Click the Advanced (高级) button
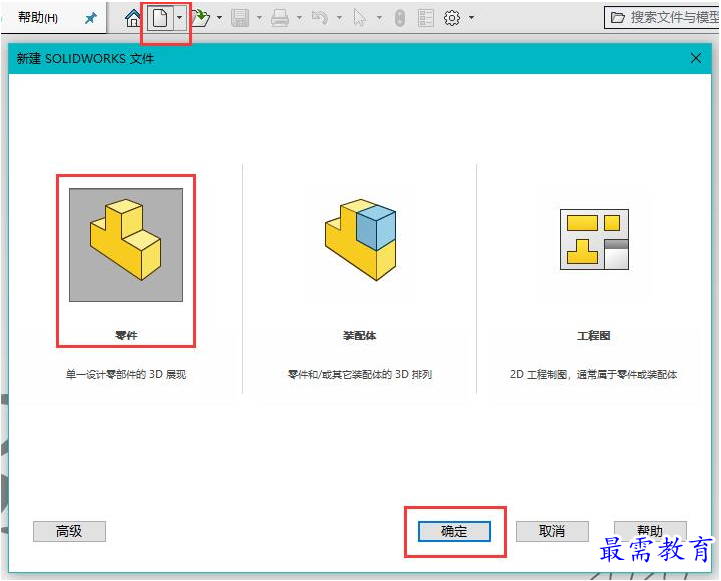The image size is (721, 581). tap(69, 531)
